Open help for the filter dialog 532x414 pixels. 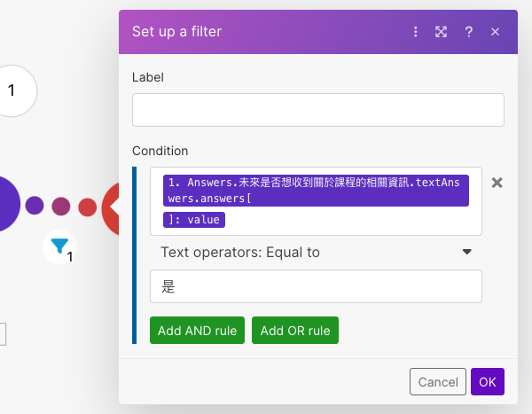(468, 32)
